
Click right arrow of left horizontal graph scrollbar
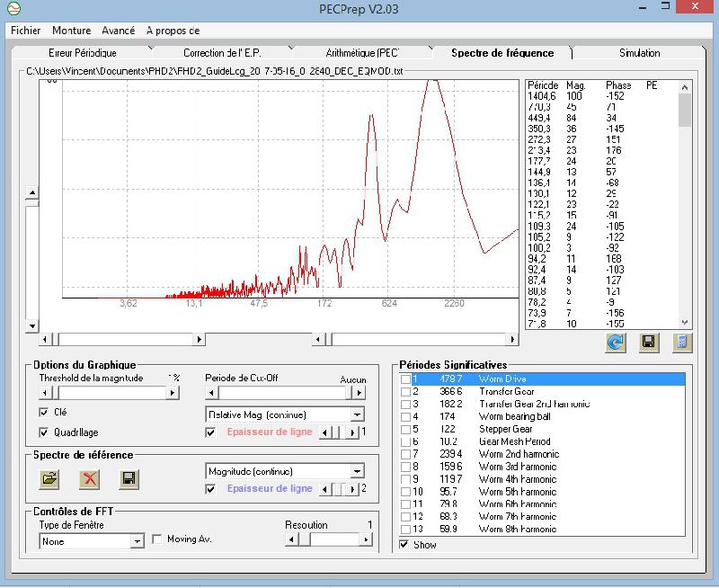point(199,340)
